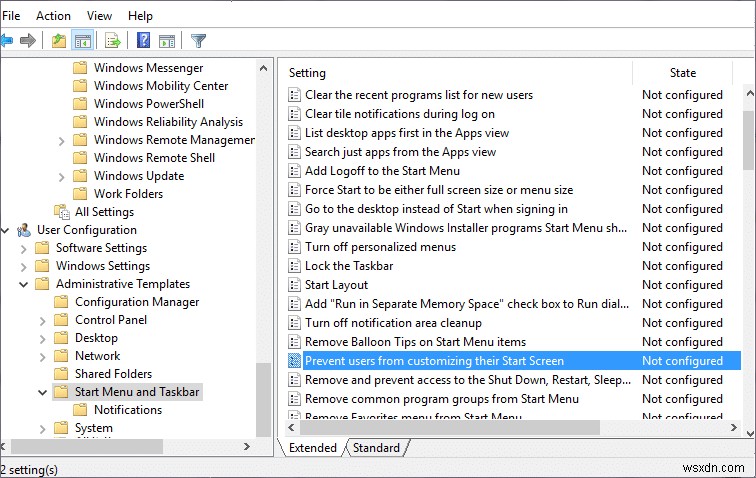Sort by the State column header
Viewport: 756px width, 478px height.
(x=683, y=72)
